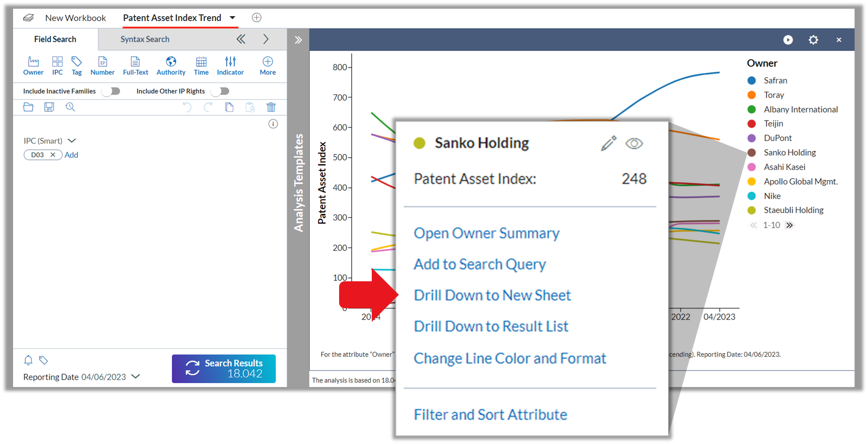Image resolution: width=868 pixels, height=444 pixels.
Task: Choose Drill Down to Result List
Action: point(491,326)
